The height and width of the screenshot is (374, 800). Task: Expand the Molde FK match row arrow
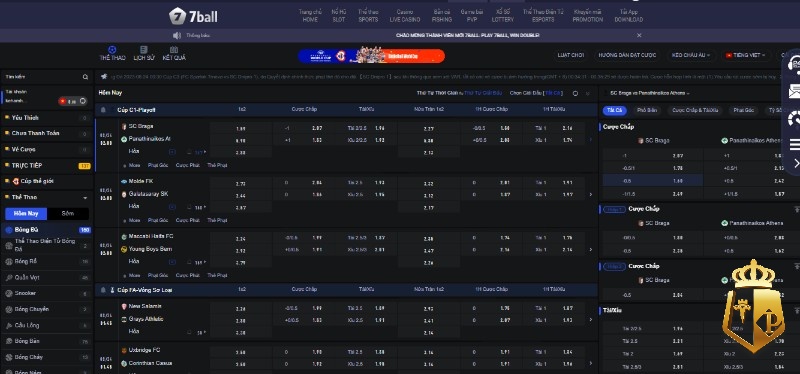[591, 194]
